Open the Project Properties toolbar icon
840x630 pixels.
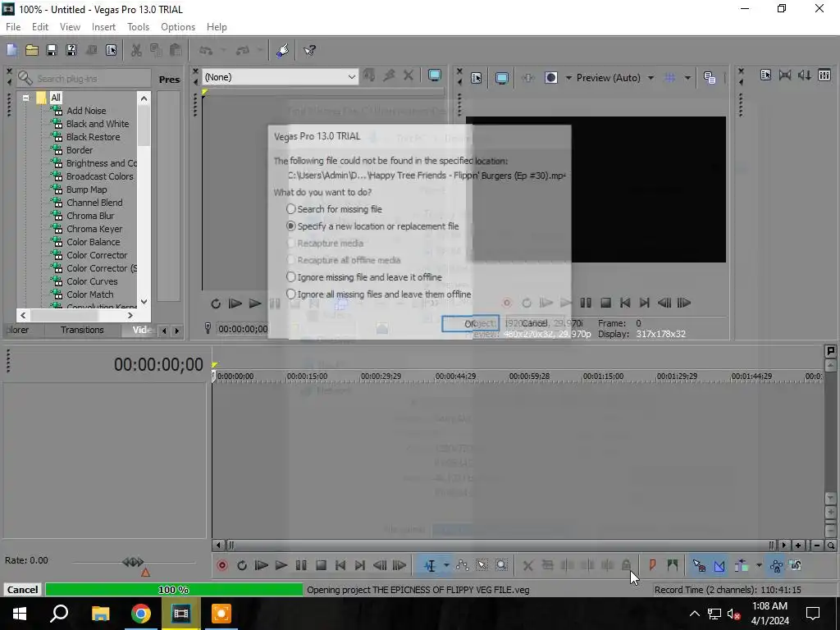click(111, 50)
